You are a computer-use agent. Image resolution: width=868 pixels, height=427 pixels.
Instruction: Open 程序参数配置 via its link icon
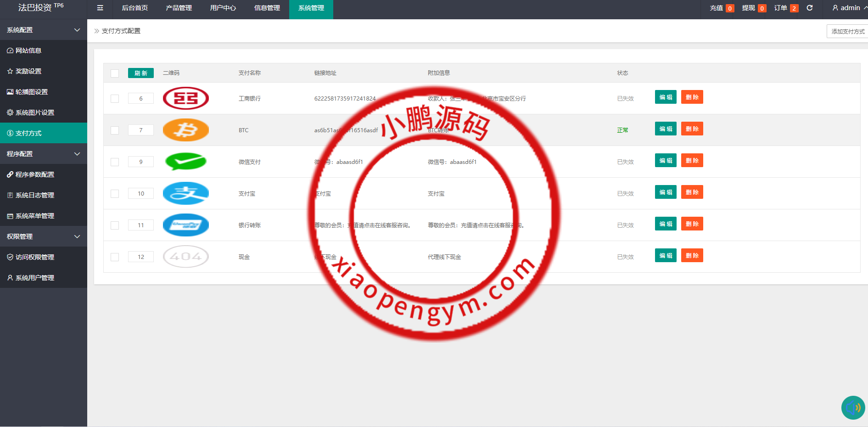(10, 174)
